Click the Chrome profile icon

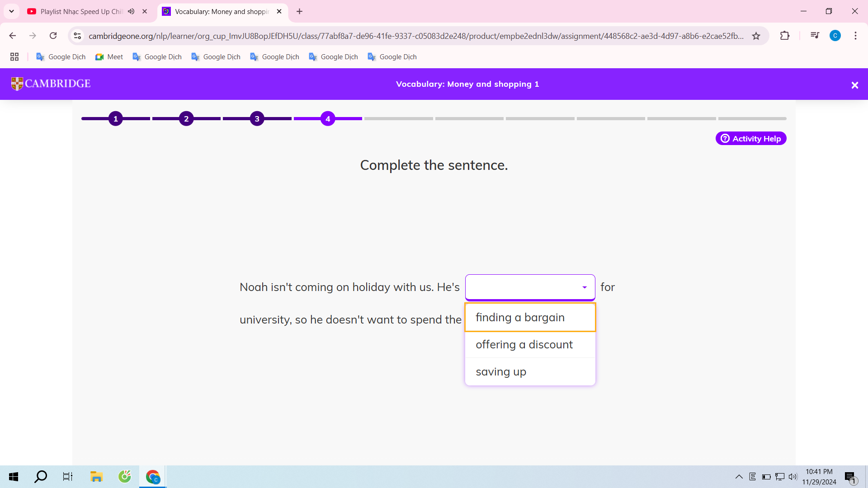[x=836, y=35]
